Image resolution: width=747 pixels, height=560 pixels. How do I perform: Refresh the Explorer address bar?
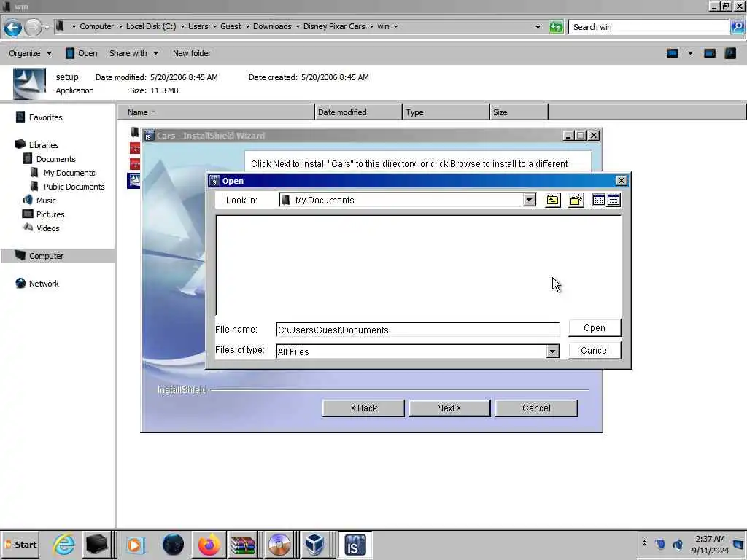pos(555,27)
